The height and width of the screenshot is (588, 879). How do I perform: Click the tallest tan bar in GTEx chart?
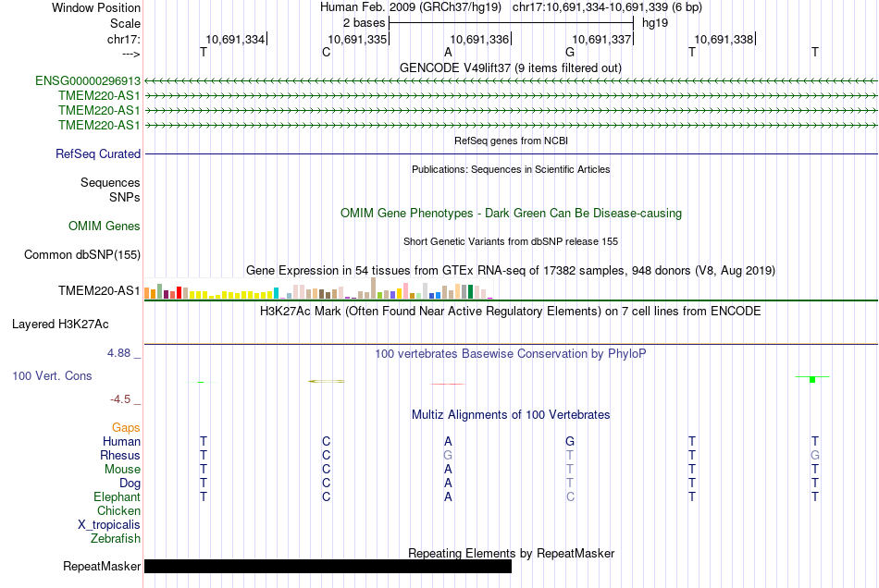(374, 288)
